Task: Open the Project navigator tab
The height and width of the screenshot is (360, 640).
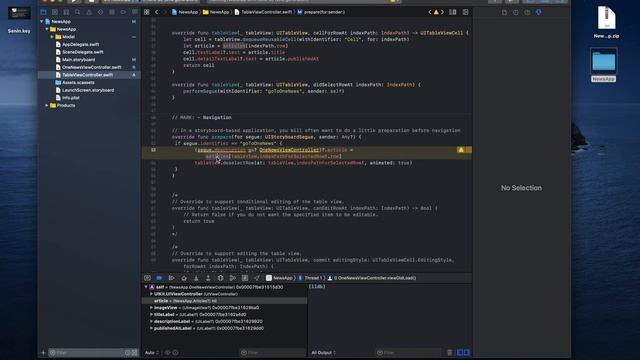Action: [43, 12]
